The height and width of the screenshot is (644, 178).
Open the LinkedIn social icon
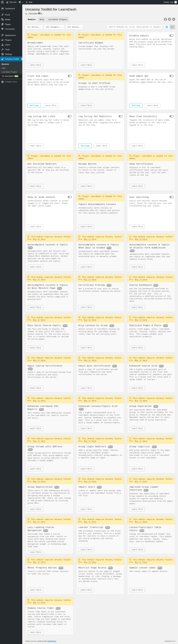(x=174, y=19)
